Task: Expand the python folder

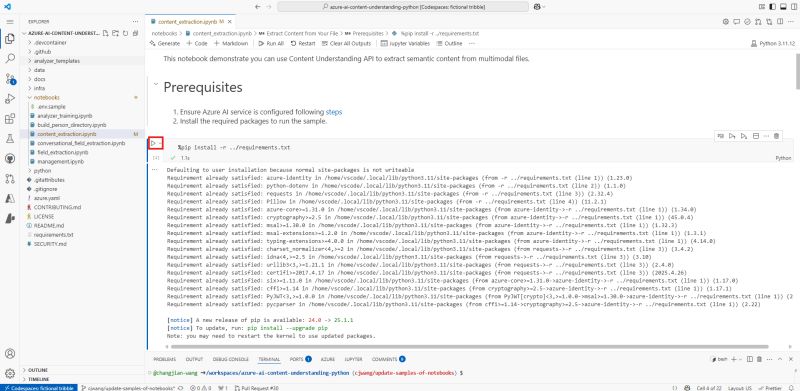Action: click(x=82, y=170)
